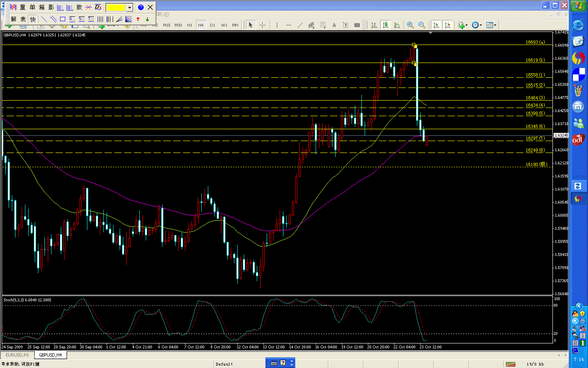
Task: Click the 解 button in the floating toolbar
Action: (x=13, y=19)
